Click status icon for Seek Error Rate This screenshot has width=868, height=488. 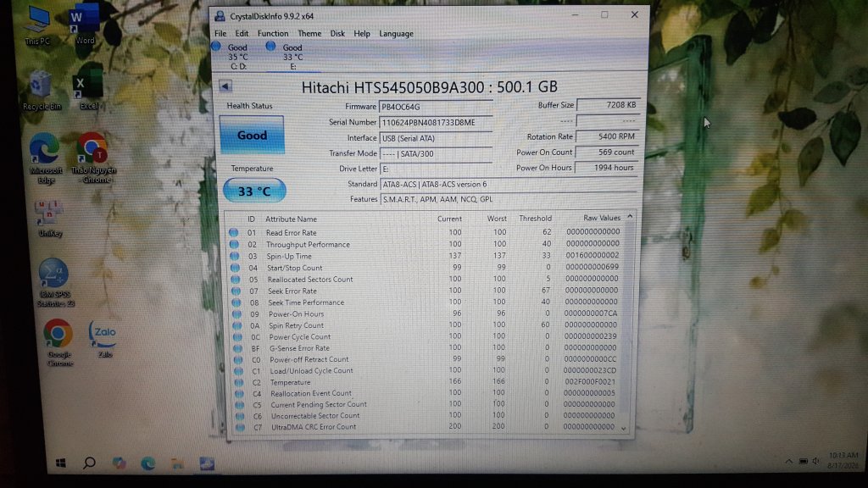tap(236, 291)
